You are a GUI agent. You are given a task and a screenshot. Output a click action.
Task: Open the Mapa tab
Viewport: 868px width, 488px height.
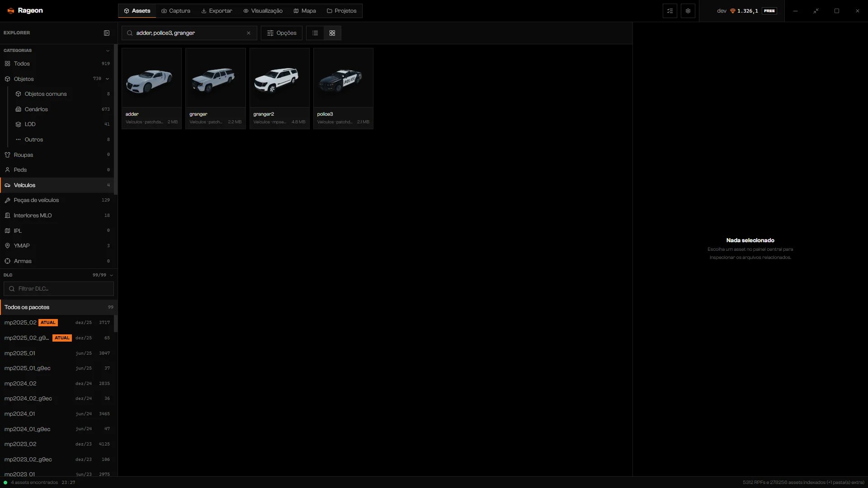[x=305, y=11]
